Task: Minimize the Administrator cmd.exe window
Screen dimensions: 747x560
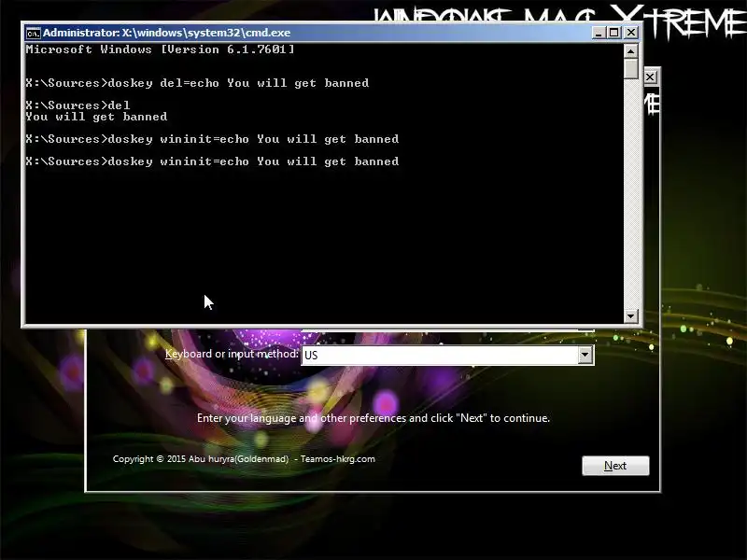Action: pos(599,33)
